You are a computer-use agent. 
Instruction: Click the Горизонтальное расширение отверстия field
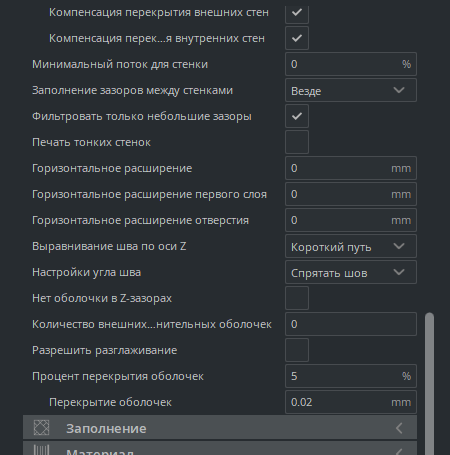coord(351,220)
